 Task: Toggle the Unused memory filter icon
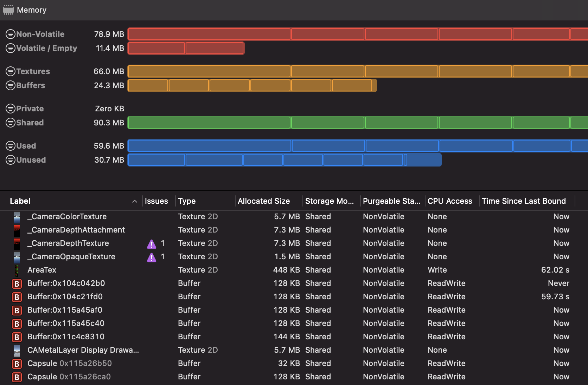(11, 160)
